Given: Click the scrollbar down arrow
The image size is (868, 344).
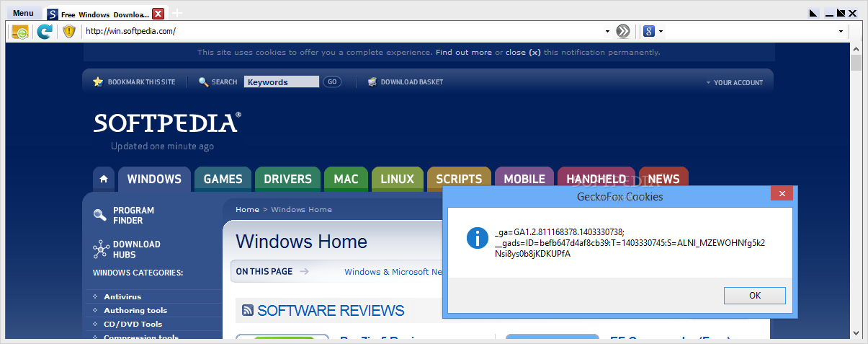Looking at the screenshot, I should [x=856, y=332].
